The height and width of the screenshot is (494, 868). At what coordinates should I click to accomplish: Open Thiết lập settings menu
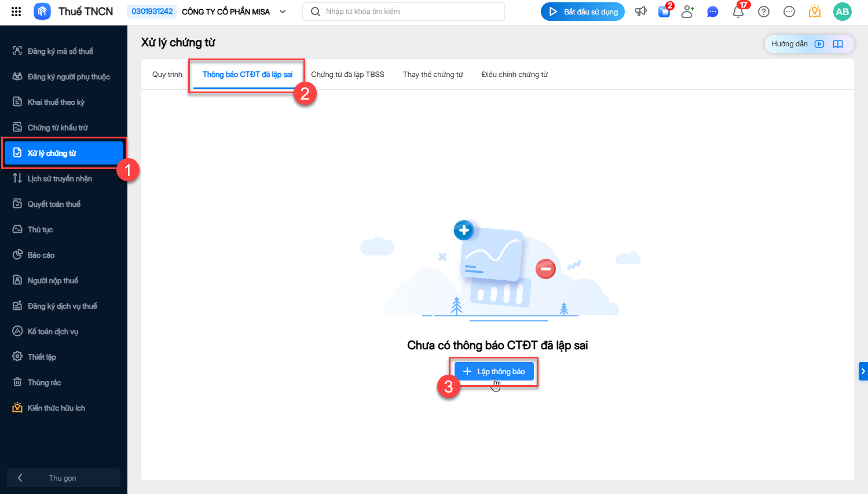64,357
